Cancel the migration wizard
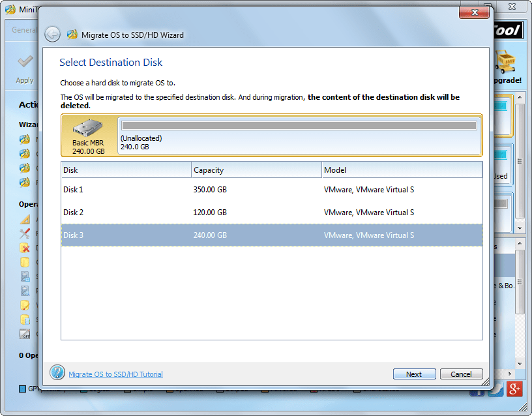 tap(461, 374)
